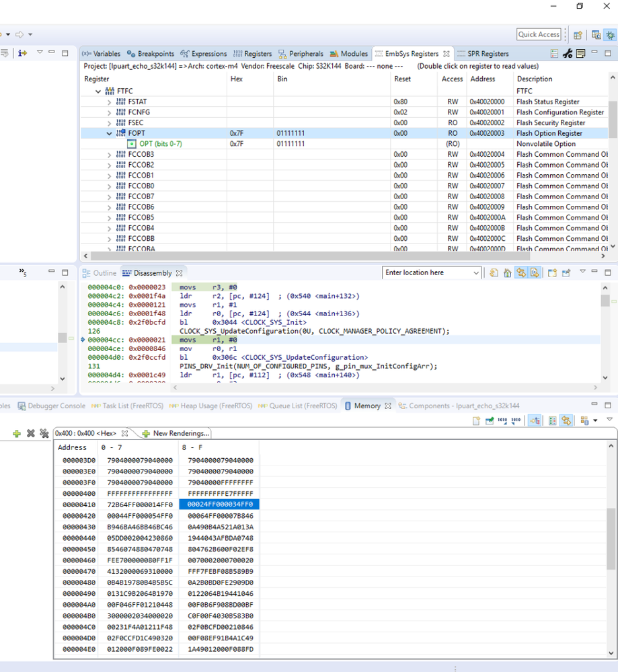Expand the FCCOB3 register

point(109,154)
